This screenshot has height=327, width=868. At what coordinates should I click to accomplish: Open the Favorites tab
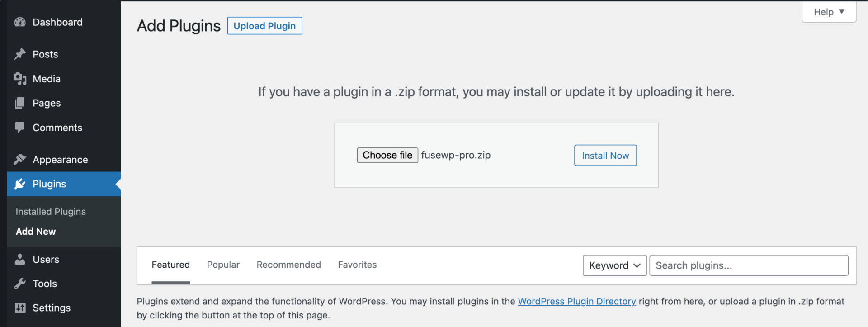pyautogui.click(x=357, y=265)
